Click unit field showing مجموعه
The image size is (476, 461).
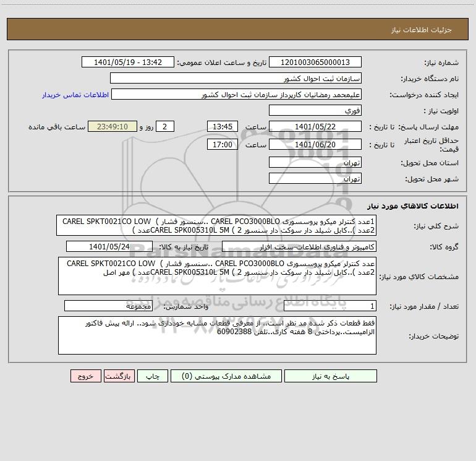tap(108, 306)
